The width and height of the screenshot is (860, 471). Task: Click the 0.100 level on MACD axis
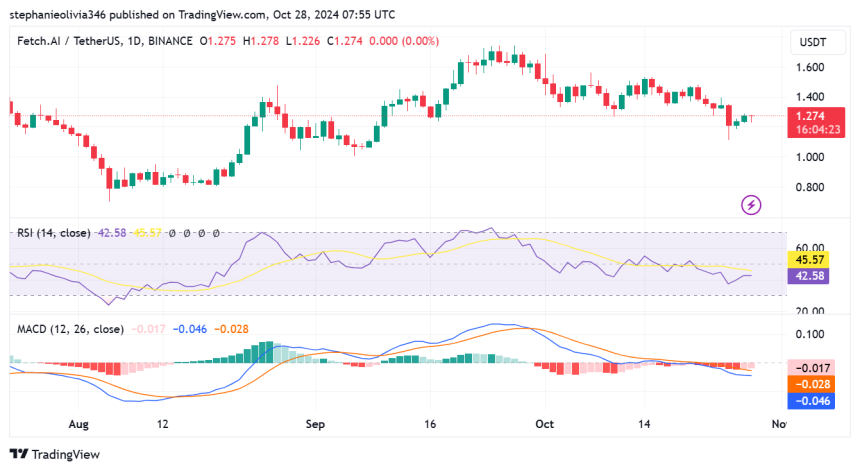[x=810, y=334]
